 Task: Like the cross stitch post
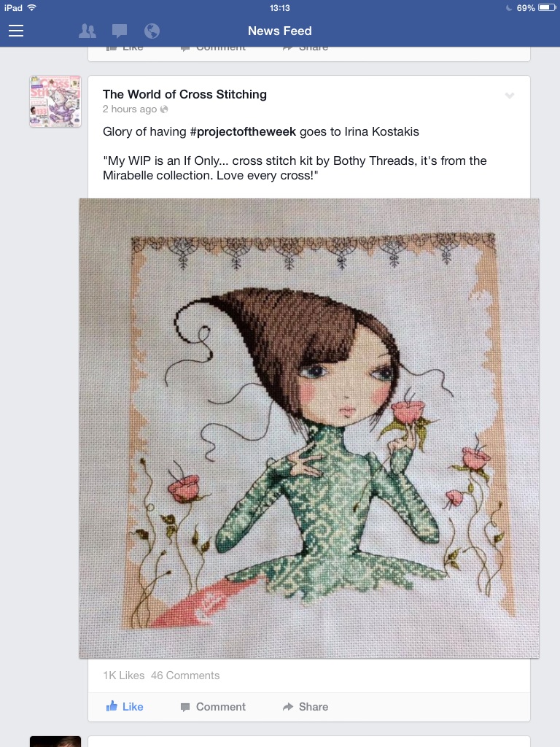[125, 706]
